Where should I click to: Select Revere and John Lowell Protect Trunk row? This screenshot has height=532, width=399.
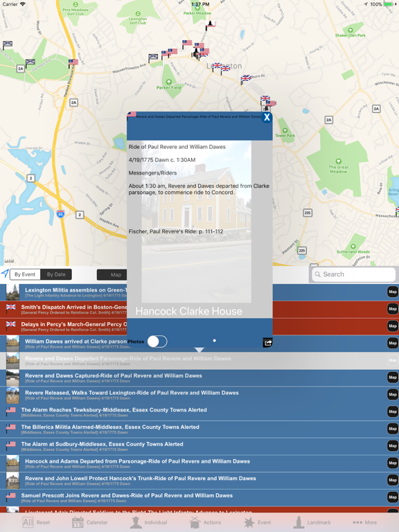(x=199, y=481)
